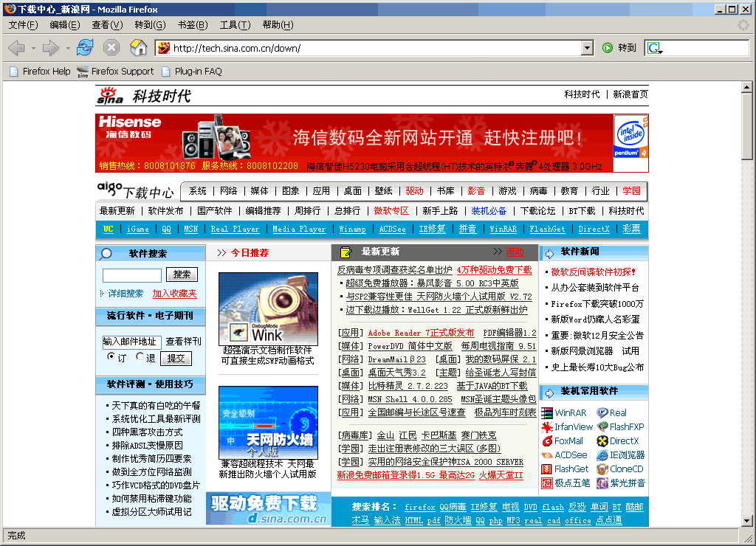This screenshot has width=756, height=546.
Task: Click the FlashGet software icon in the list
Action: point(547,469)
